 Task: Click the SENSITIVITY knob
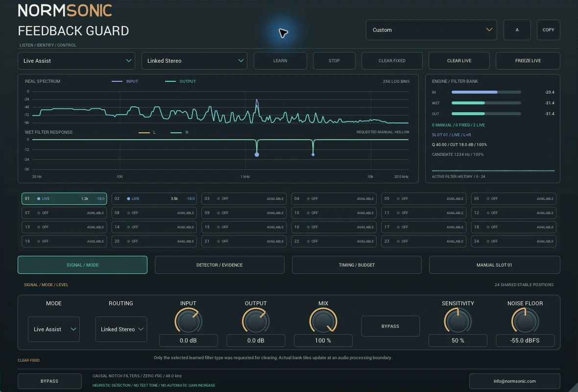click(x=458, y=321)
